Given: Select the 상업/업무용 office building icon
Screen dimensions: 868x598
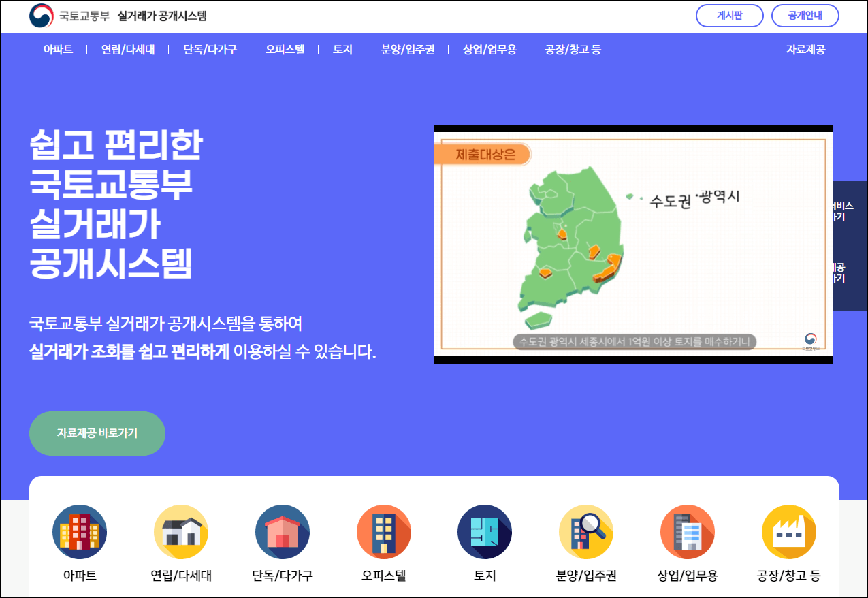Looking at the screenshot, I should click(x=688, y=532).
